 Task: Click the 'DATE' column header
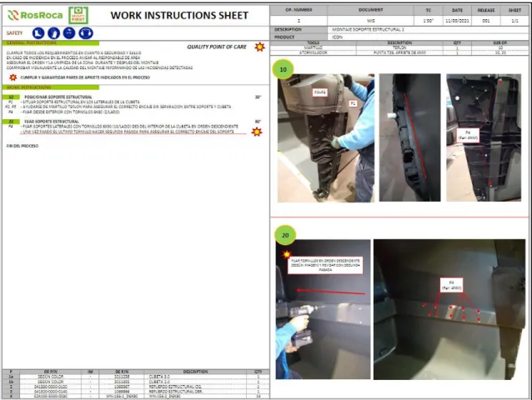[457, 10]
